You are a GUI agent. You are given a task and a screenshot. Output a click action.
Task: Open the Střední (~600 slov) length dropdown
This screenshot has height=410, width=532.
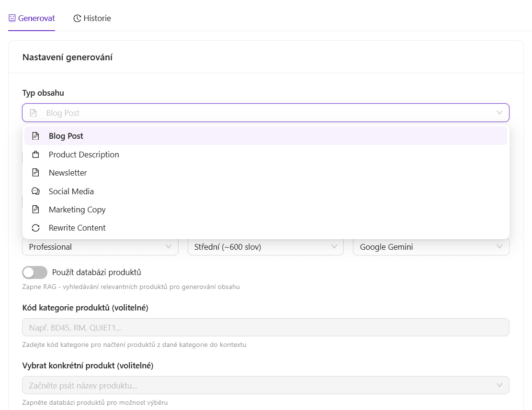(265, 247)
